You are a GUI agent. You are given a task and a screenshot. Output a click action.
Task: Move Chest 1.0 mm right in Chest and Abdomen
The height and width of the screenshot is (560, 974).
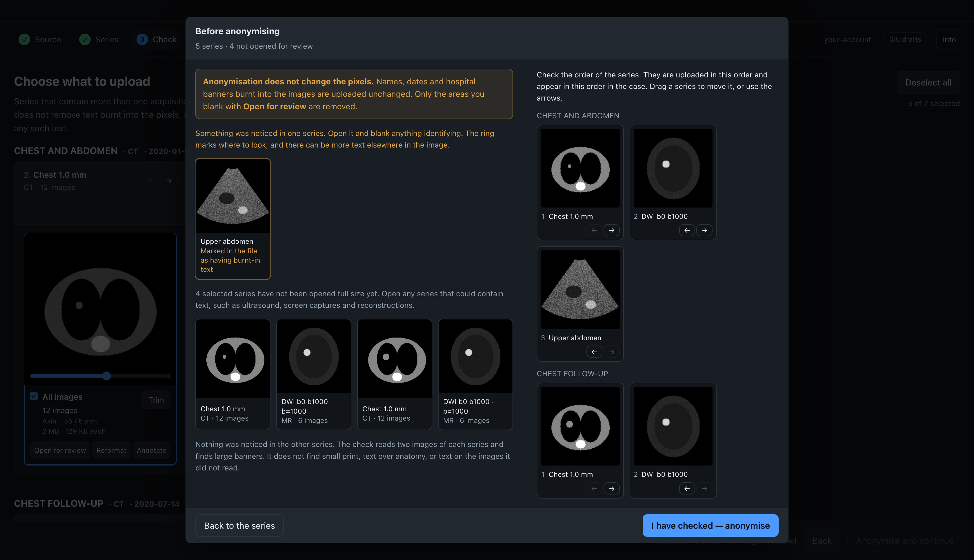point(611,230)
